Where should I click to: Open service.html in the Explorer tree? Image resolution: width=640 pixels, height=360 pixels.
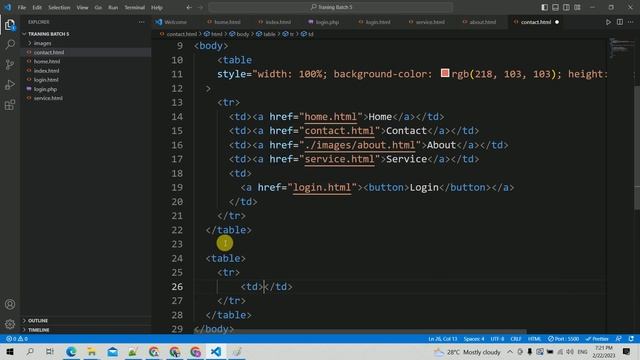48,98
